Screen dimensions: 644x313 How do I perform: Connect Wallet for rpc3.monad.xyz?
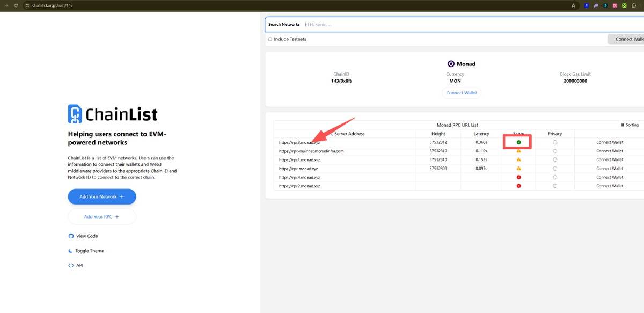pos(610,142)
